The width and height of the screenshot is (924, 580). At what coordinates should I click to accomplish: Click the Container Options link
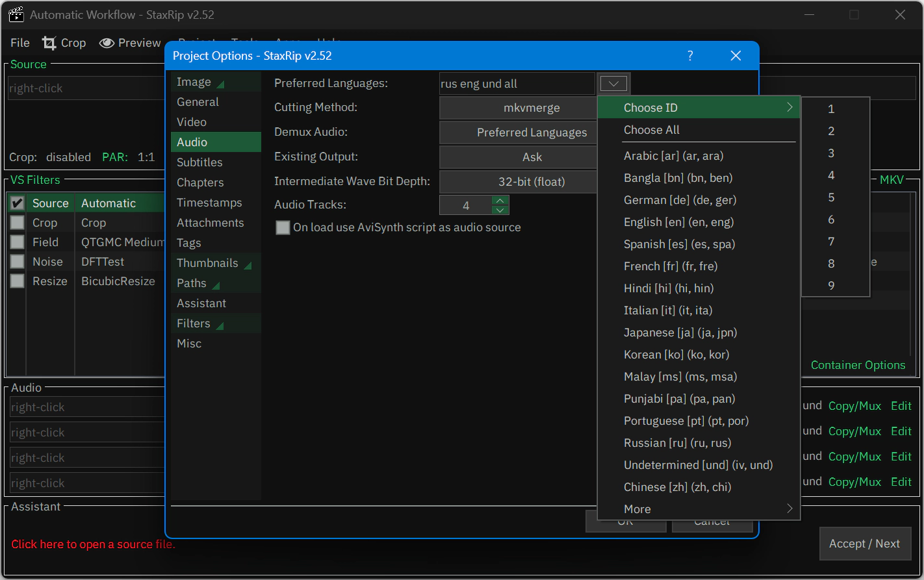[858, 365]
